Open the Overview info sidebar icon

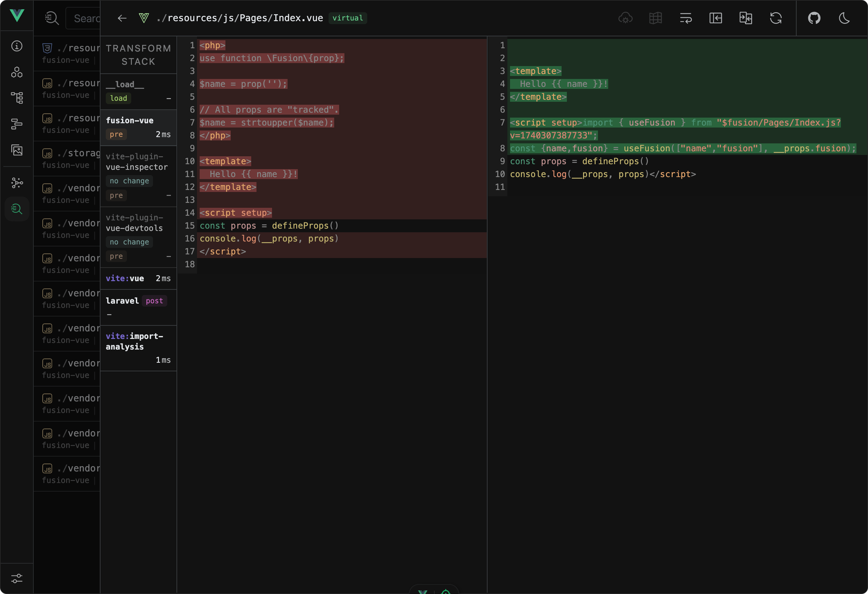coord(17,46)
